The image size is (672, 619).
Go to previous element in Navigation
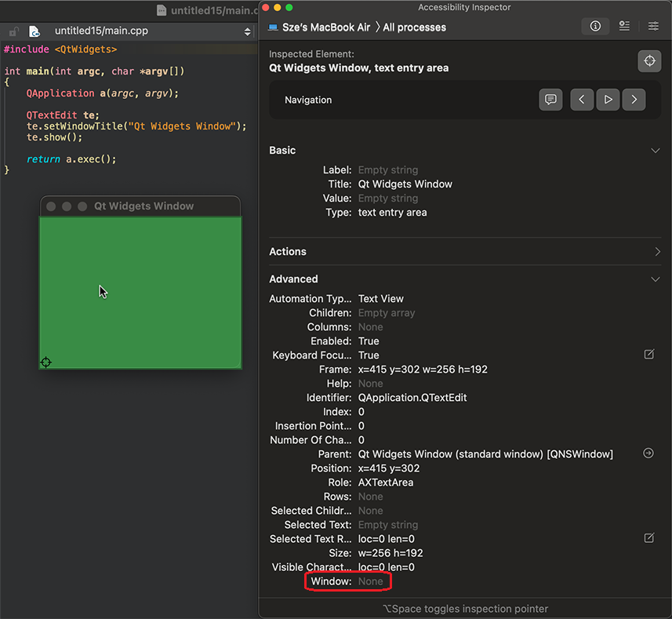(582, 100)
